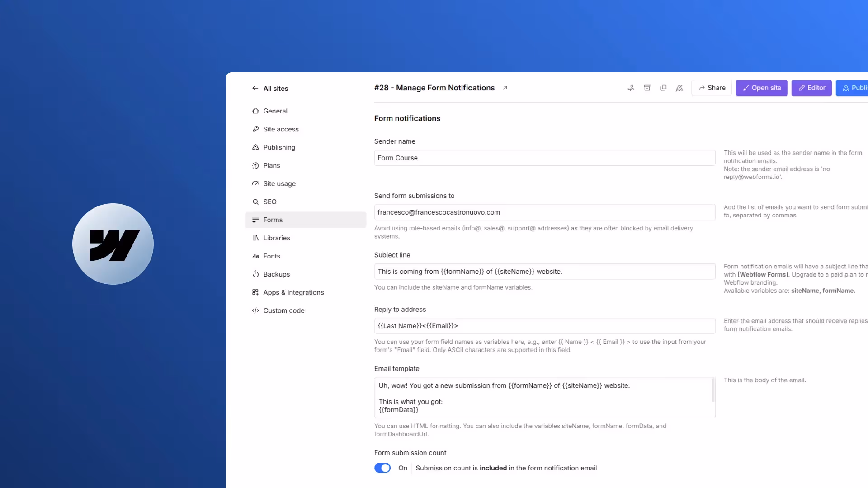The image size is (868, 488).
Task: Focus the Reply to address field
Action: [x=544, y=326]
